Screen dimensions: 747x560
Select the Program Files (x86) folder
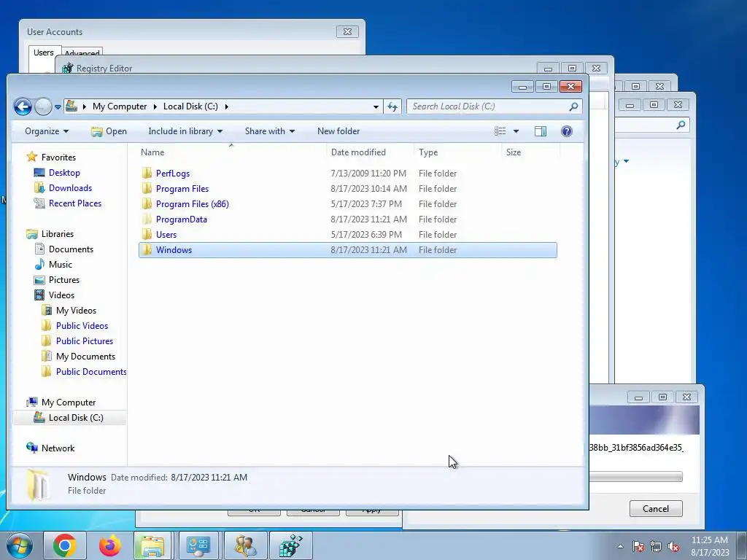(x=193, y=204)
